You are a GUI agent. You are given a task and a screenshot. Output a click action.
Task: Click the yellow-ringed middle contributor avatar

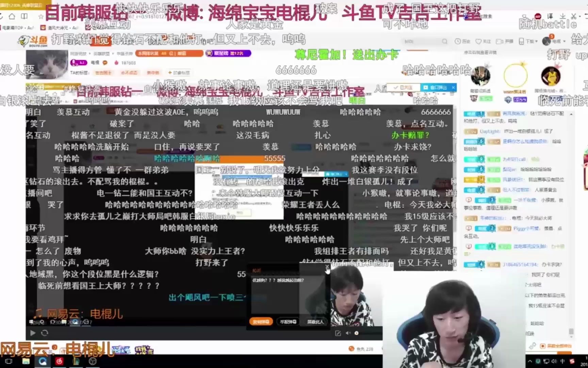click(515, 76)
